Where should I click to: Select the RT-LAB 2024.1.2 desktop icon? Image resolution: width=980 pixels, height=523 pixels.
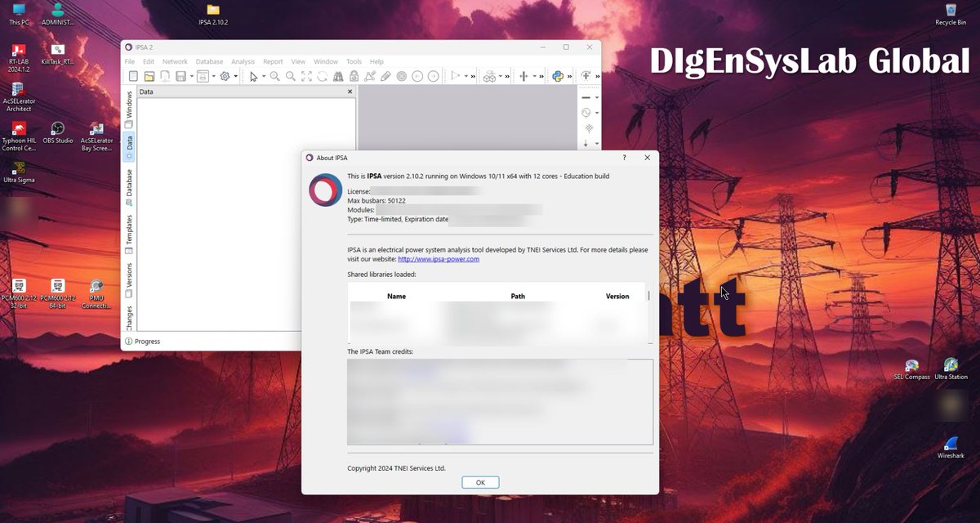19,59
